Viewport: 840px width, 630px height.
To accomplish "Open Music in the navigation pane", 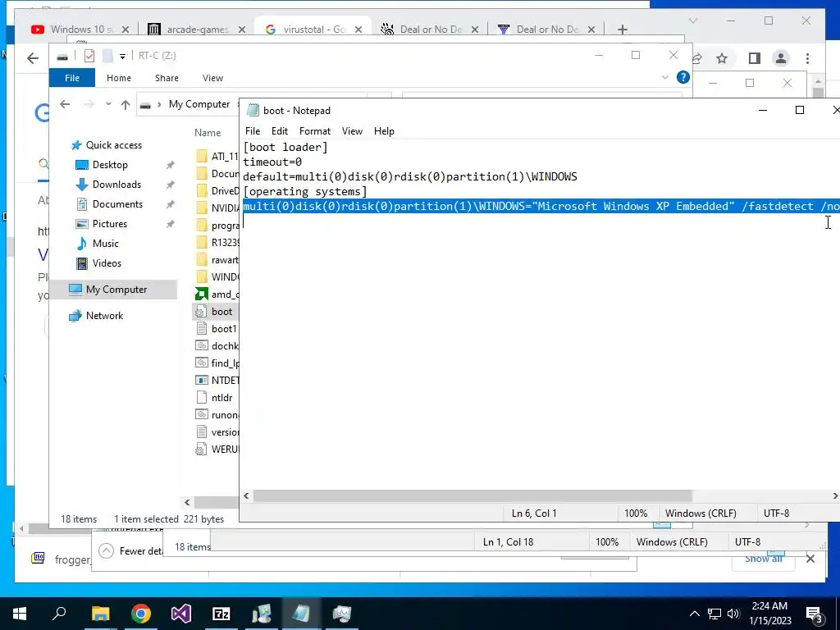I will 105,243.
